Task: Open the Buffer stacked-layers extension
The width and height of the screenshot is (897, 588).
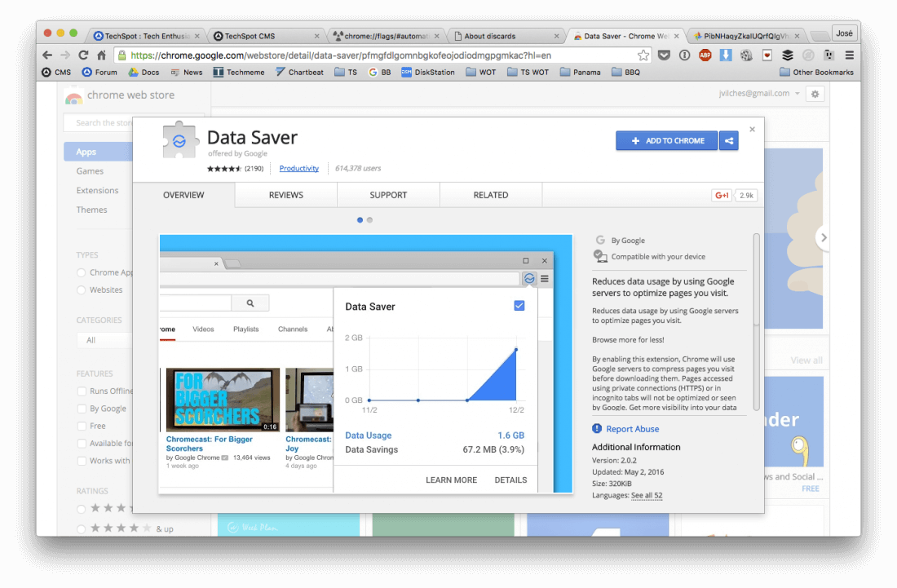Action: pyautogui.click(x=788, y=55)
